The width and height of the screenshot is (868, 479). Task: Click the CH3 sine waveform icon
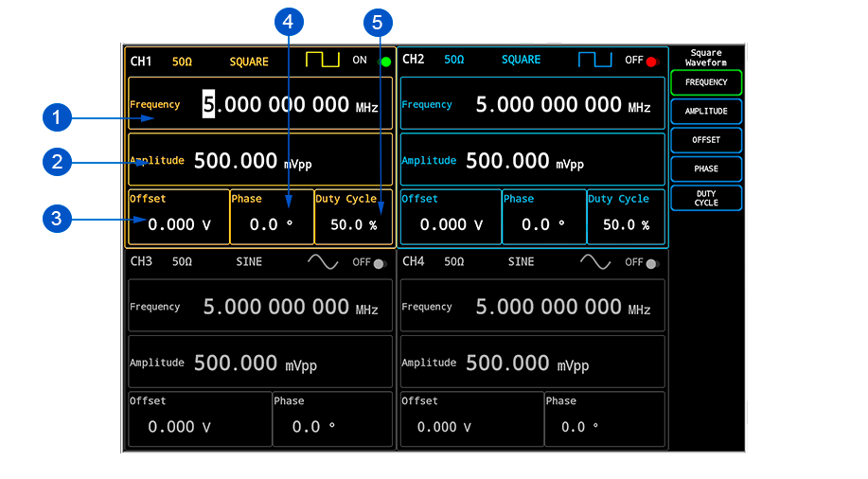(x=323, y=261)
